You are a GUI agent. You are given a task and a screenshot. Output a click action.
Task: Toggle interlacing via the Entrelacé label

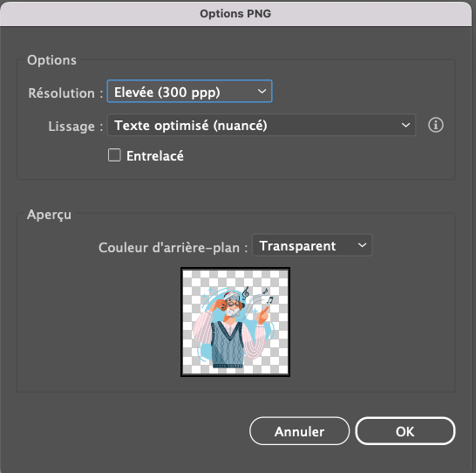tap(155, 156)
